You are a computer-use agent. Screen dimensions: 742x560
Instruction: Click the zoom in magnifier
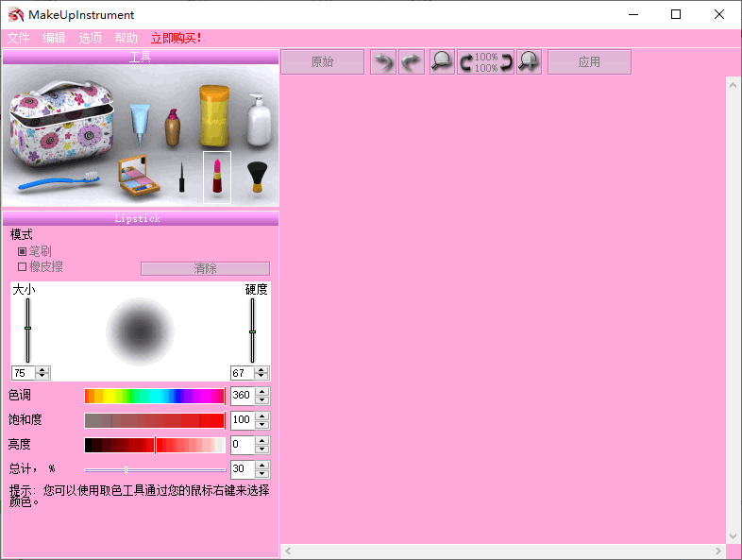pos(529,62)
